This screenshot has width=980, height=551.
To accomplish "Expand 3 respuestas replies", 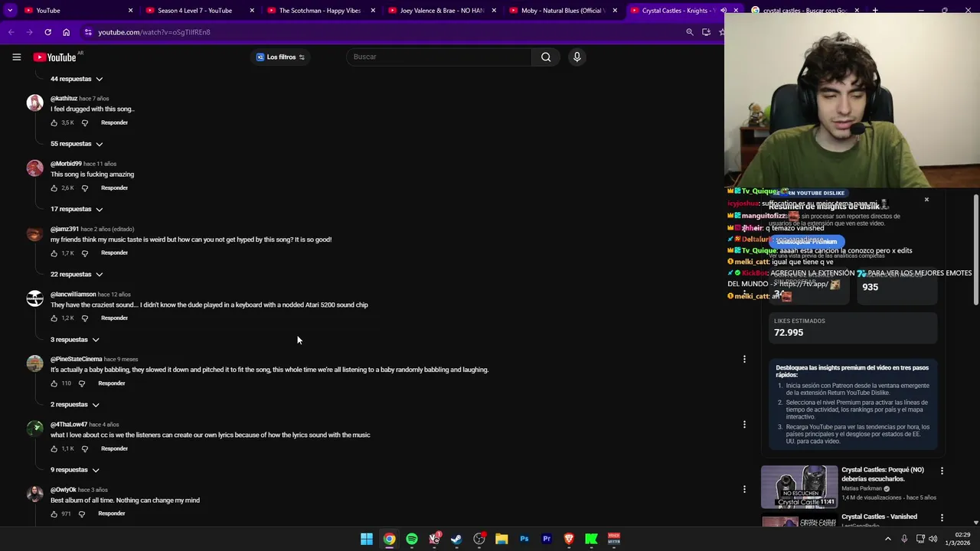I will (x=75, y=339).
